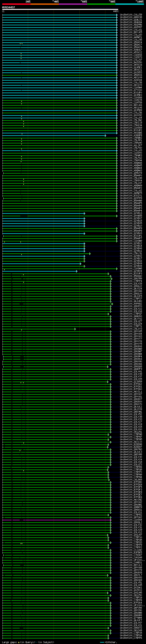Screen dimensions: 146x644
Task: Open hit UniRef100_A9ZPM6
Action: click(x=131, y=25)
